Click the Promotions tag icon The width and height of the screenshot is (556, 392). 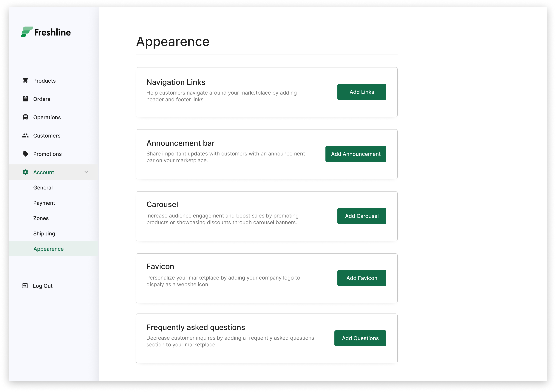point(25,154)
